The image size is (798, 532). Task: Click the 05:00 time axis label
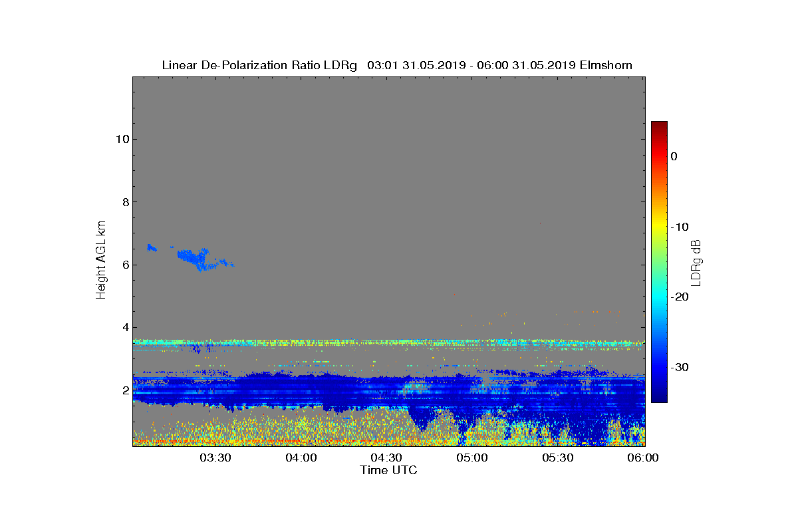click(x=472, y=458)
